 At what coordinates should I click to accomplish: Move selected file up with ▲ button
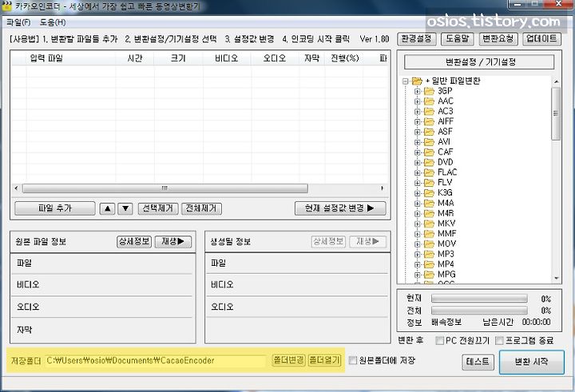pyautogui.click(x=108, y=208)
